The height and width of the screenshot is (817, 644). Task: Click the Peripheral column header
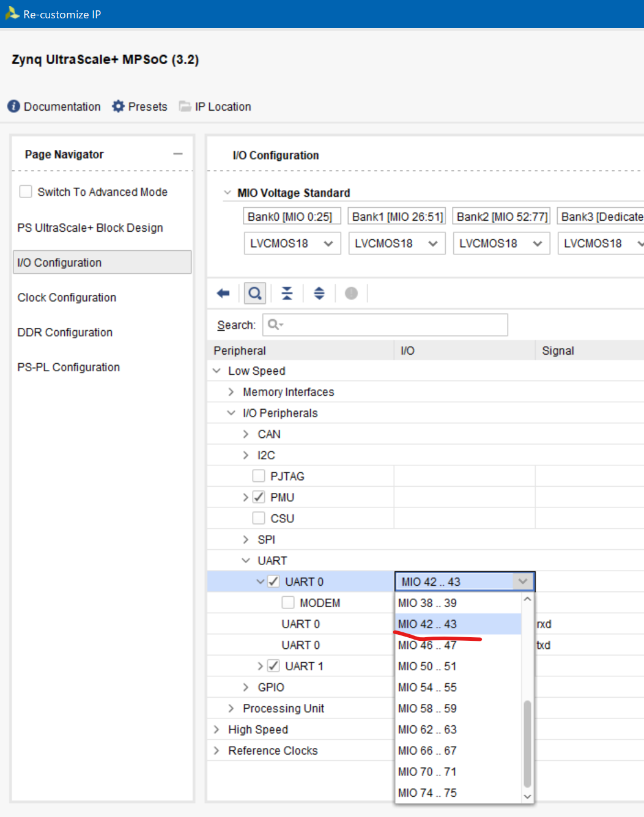click(300, 350)
